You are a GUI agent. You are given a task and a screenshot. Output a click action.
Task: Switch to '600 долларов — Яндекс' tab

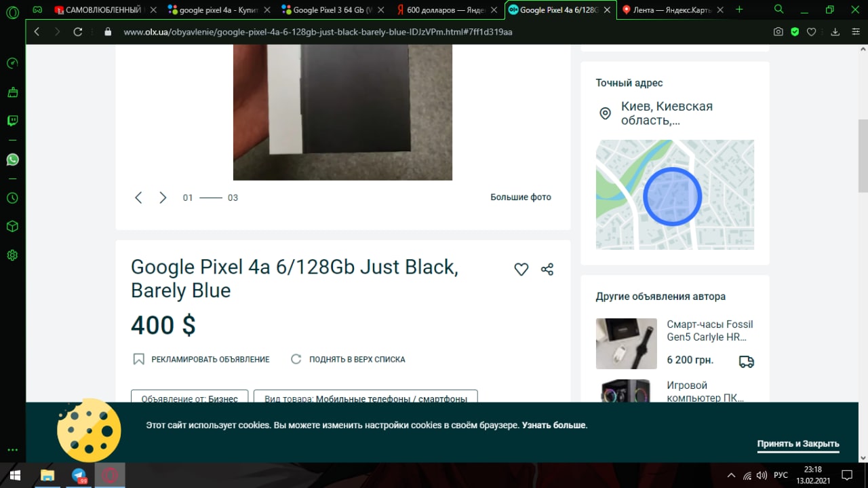click(x=447, y=10)
